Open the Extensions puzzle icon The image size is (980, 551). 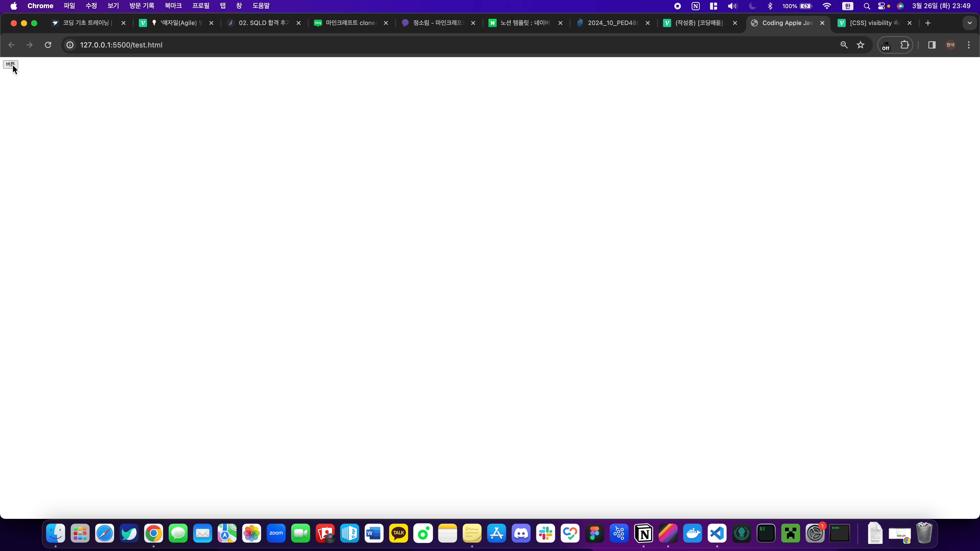point(904,45)
